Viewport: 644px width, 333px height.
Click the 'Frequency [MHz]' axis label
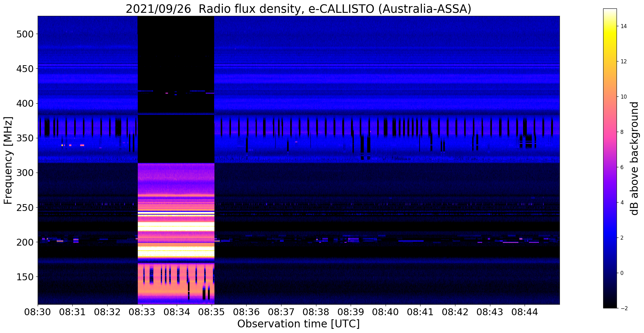pos(8,160)
